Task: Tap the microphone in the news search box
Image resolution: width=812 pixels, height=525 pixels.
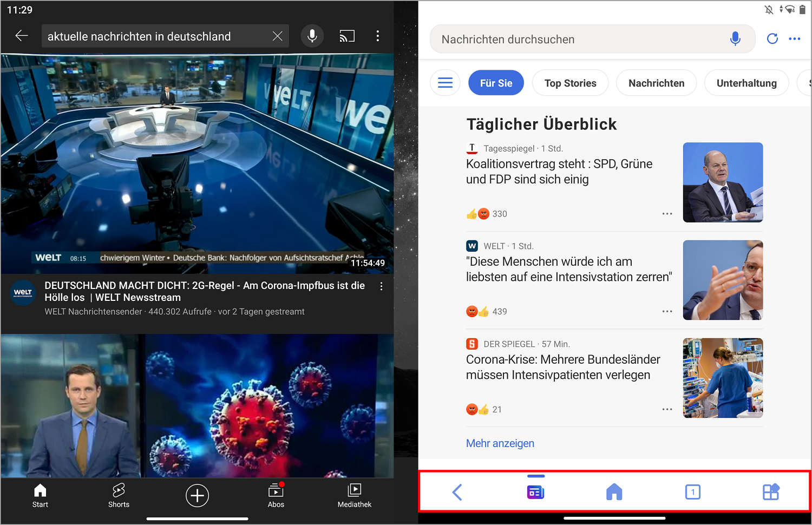Action: click(735, 39)
